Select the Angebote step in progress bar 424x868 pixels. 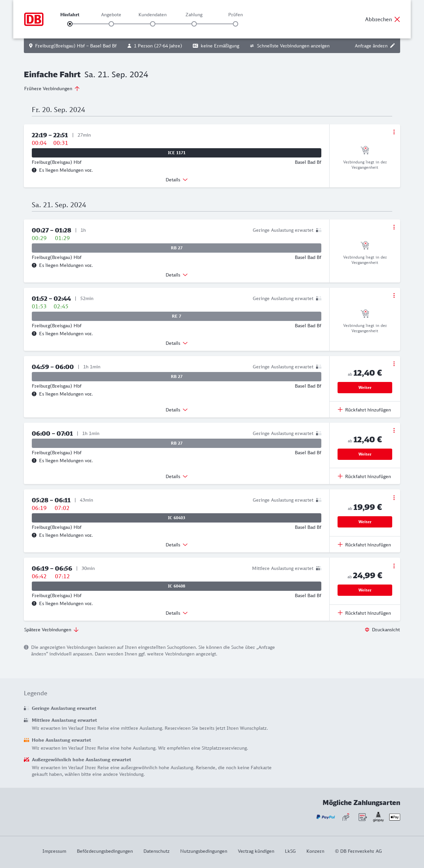(111, 24)
